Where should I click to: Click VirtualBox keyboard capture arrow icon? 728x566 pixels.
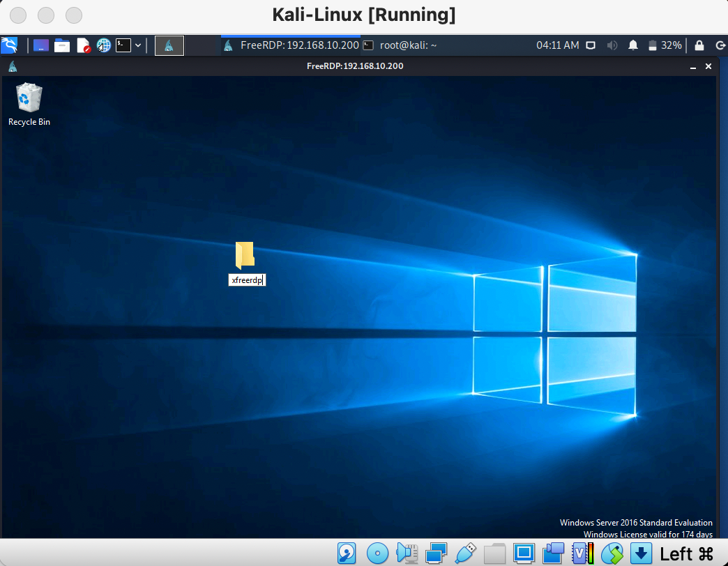[x=641, y=553]
